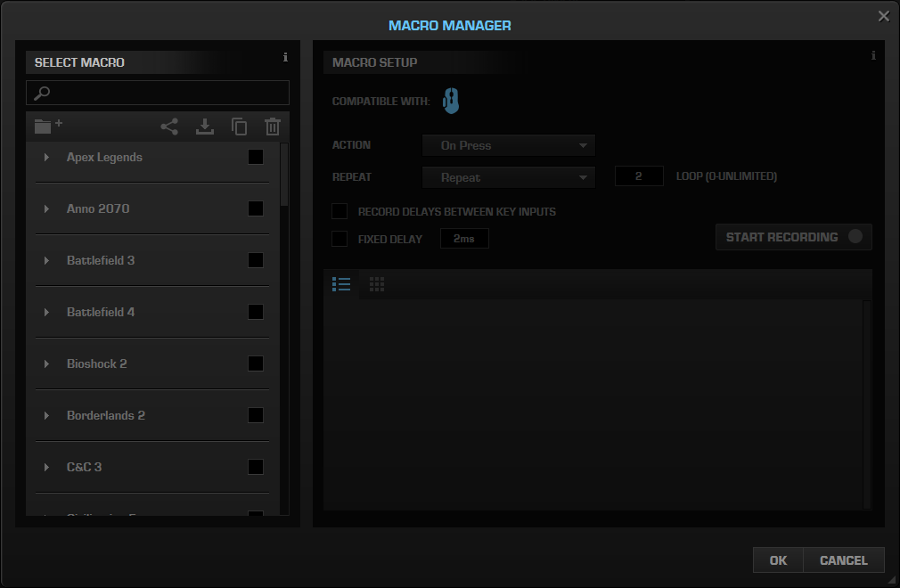Select the Battlefield 4 label
Viewport: 900px width, 588px height.
pos(101,312)
